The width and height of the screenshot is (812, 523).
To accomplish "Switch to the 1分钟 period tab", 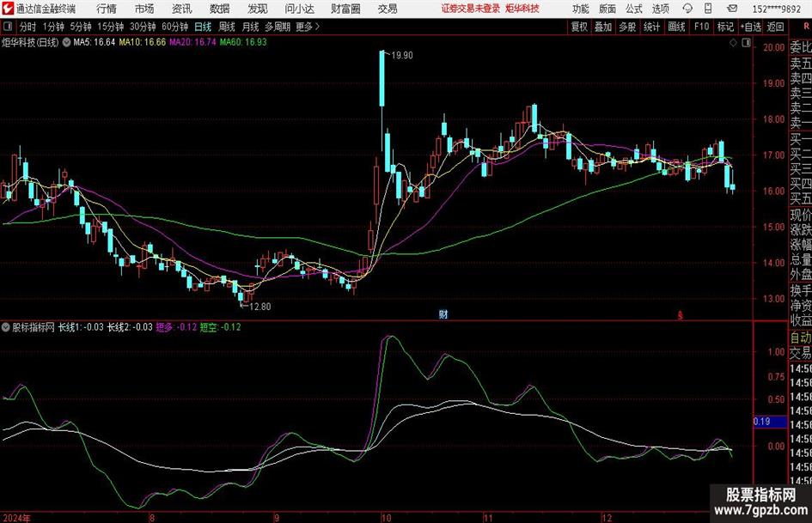I will (x=53, y=27).
